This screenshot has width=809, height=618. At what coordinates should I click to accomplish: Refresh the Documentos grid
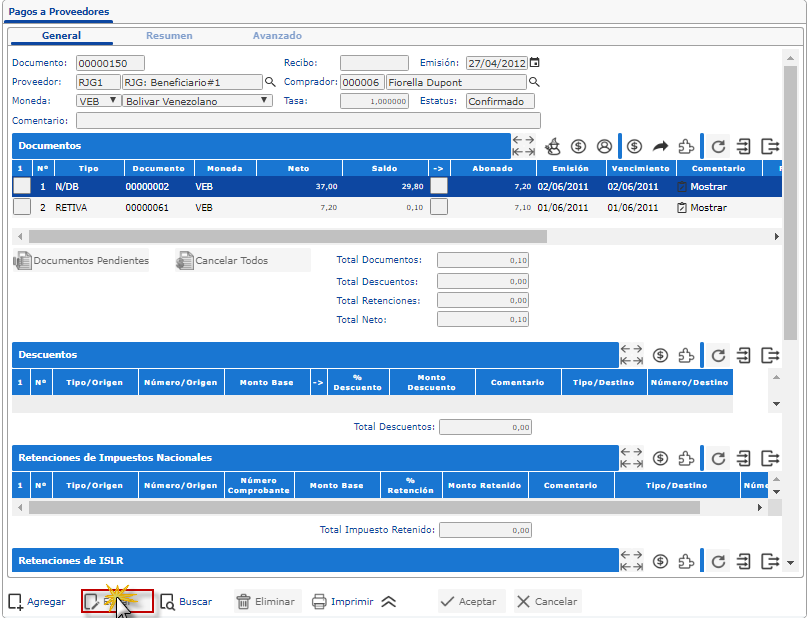tap(718, 146)
